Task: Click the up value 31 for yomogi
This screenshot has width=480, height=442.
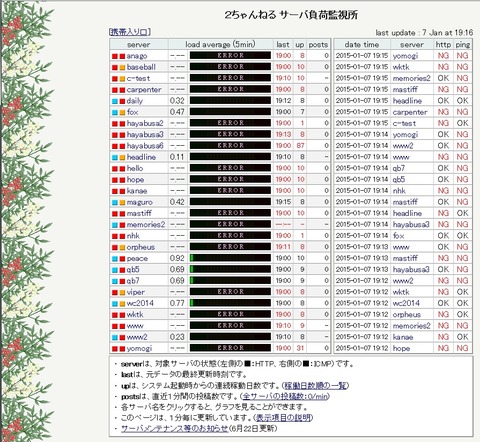Action: [x=300, y=348]
